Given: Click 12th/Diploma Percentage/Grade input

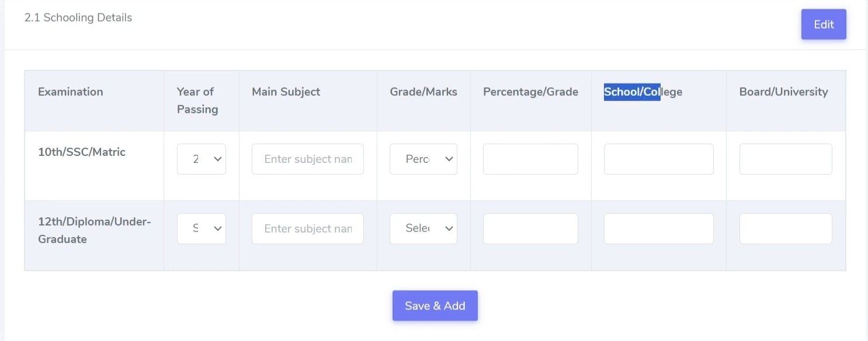Looking at the screenshot, I should pos(530,228).
